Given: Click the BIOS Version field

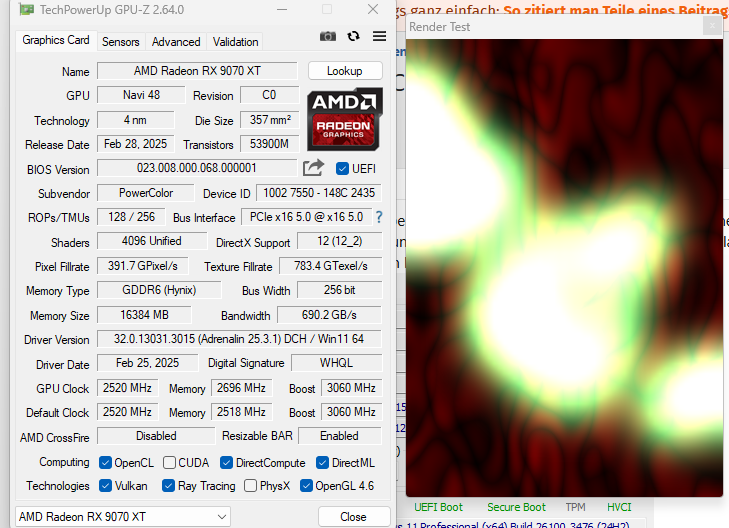Looking at the screenshot, I should click(197, 168).
